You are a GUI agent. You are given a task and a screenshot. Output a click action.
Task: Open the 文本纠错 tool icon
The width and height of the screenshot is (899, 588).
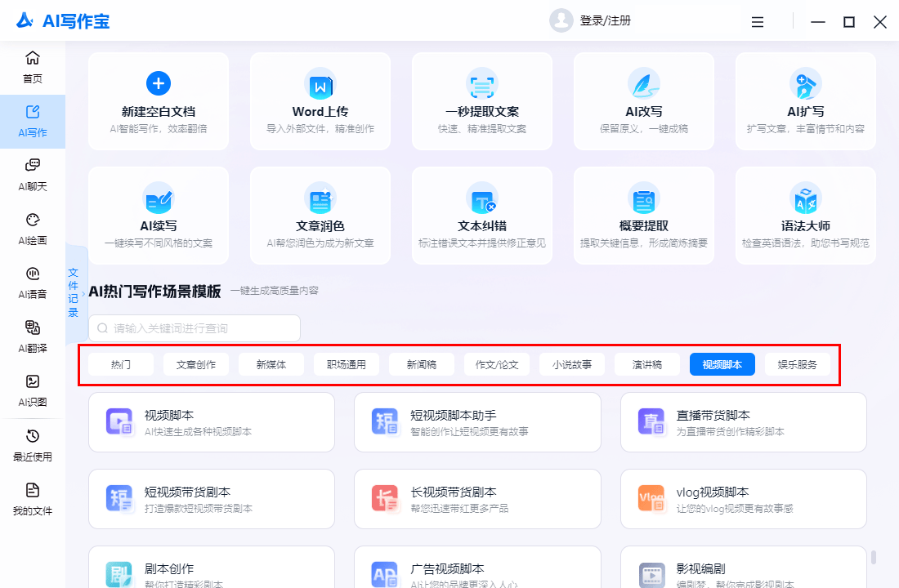481,198
